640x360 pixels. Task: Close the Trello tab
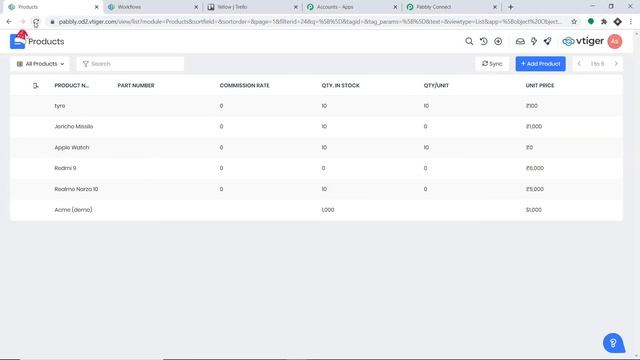tap(296, 7)
